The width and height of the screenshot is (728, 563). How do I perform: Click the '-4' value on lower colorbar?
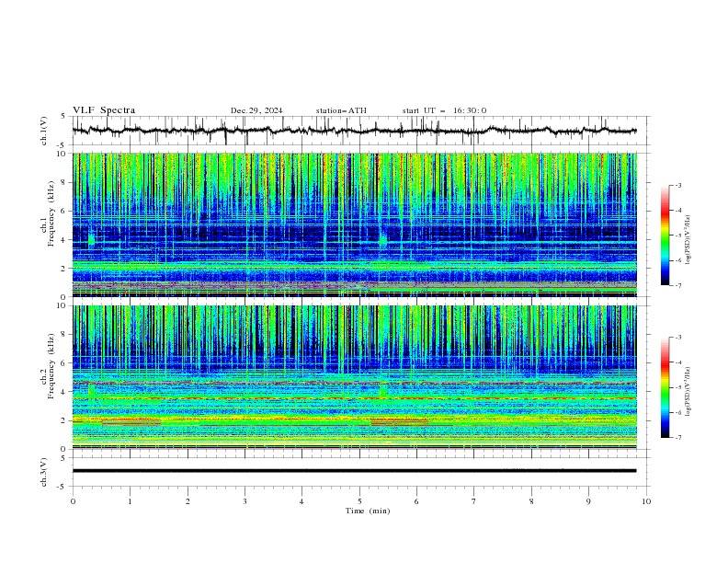click(678, 362)
